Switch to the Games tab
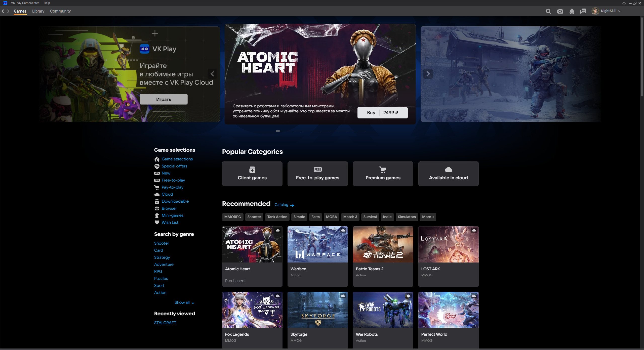Image resolution: width=644 pixels, height=350 pixels. [20, 11]
